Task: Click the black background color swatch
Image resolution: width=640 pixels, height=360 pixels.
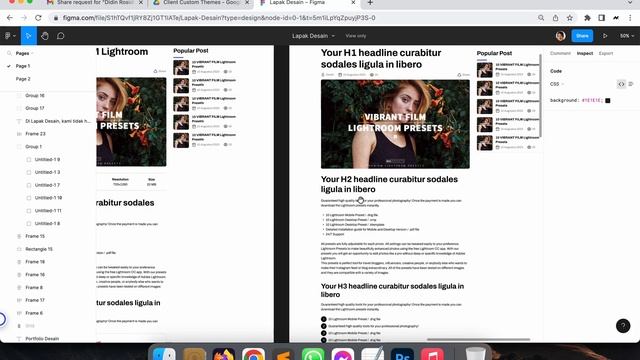Action: (x=608, y=100)
